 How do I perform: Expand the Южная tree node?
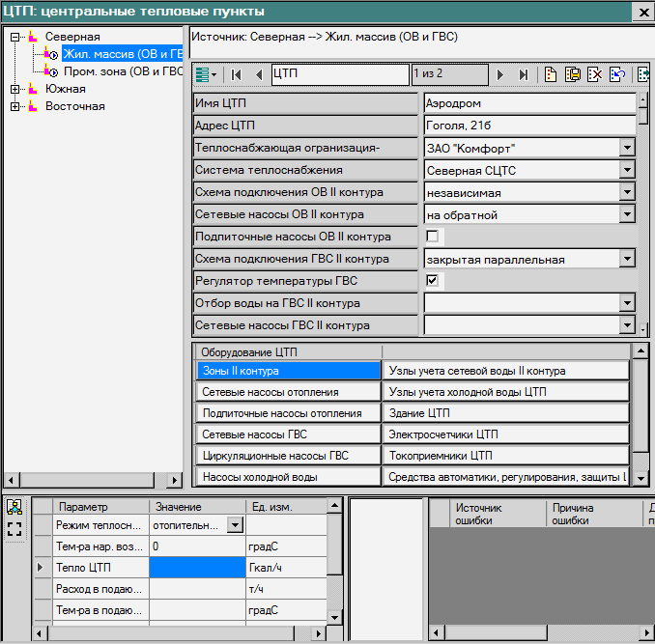[15, 89]
